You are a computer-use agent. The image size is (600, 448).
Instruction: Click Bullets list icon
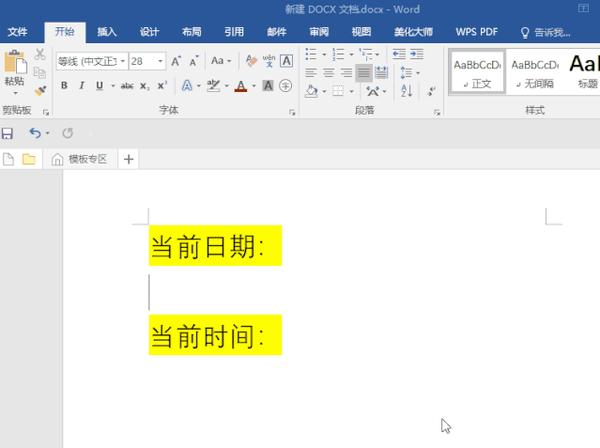(x=311, y=54)
